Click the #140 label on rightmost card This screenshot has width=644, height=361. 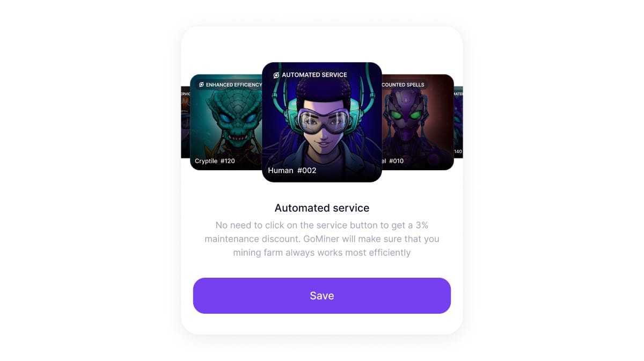tap(458, 151)
